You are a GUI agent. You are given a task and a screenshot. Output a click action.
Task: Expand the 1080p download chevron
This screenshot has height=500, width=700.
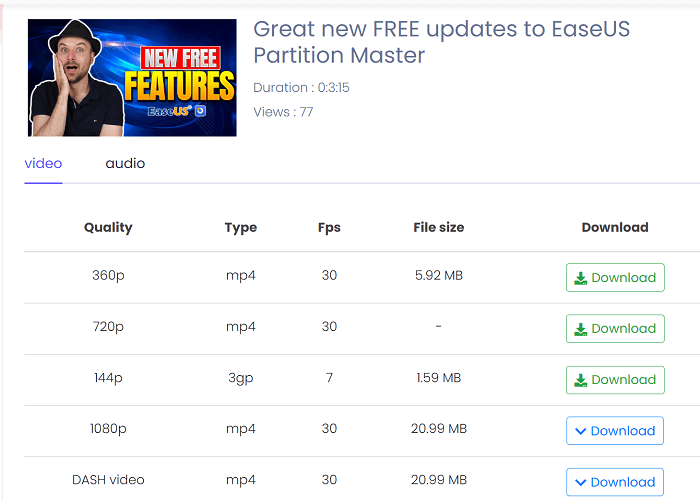pos(581,431)
